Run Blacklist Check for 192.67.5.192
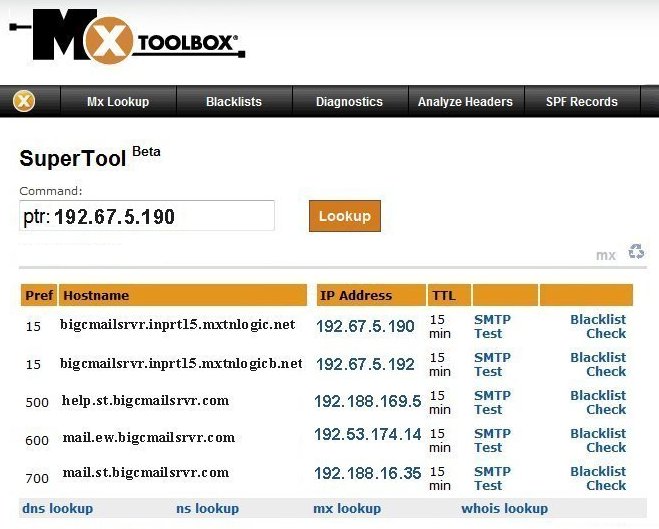This screenshot has height=529, width=659. pyautogui.click(x=598, y=364)
